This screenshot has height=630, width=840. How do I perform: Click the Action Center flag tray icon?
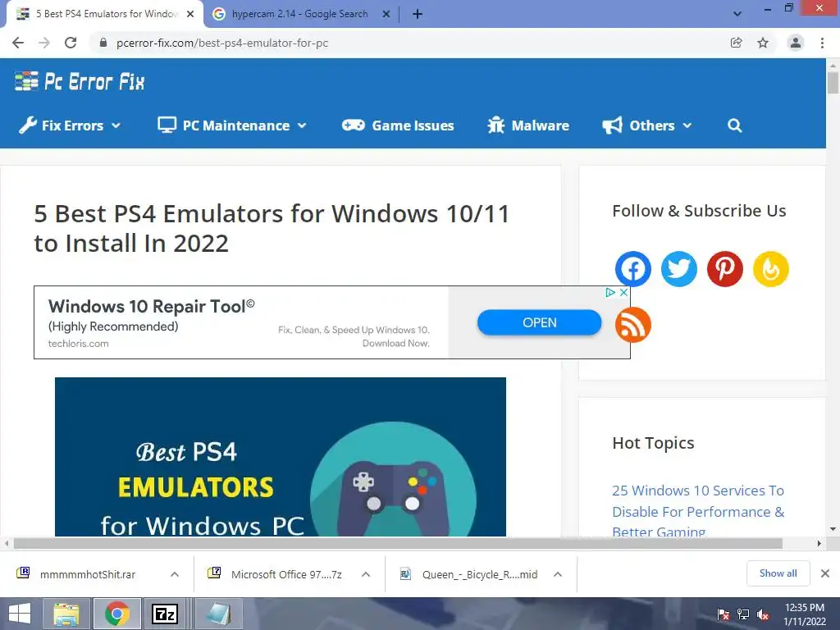click(724, 614)
